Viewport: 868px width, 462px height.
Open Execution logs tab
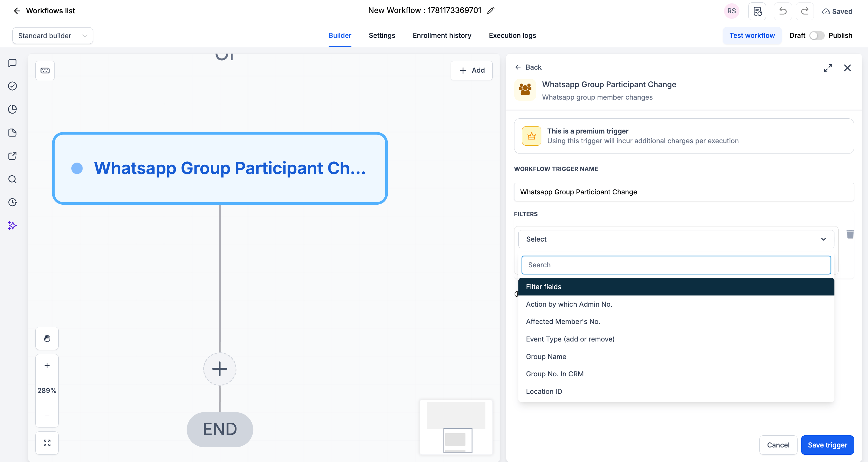(x=512, y=35)
